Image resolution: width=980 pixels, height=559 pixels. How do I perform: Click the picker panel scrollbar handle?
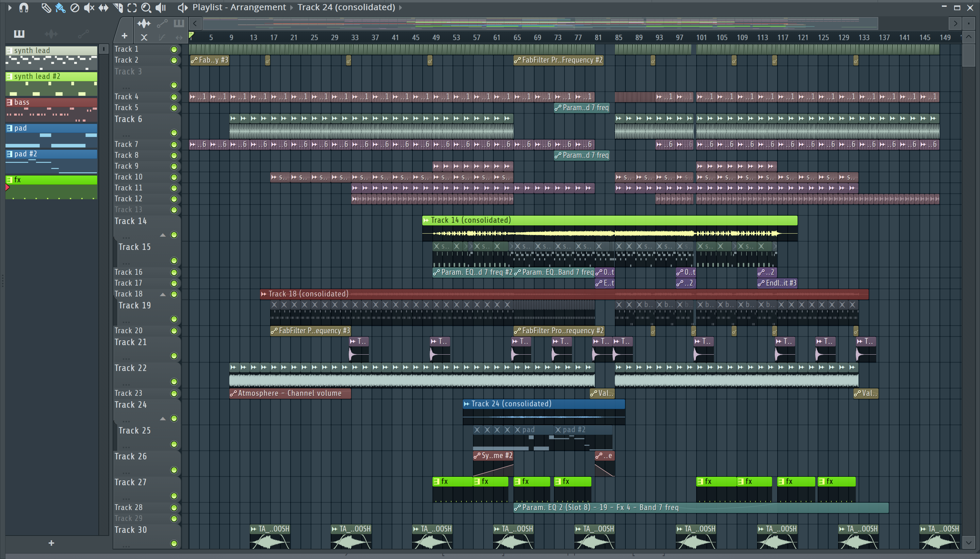pyautogui.click(x=104, y=49)
